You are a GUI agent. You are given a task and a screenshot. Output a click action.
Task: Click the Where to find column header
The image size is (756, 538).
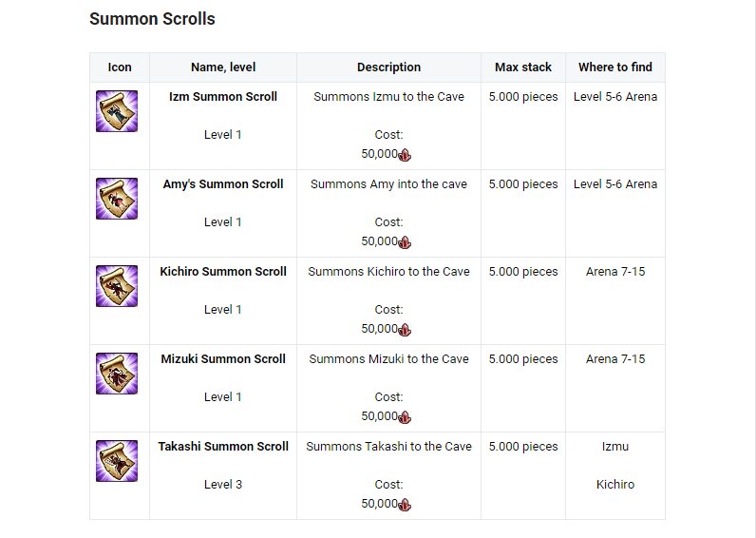click(x=615, y=67)
